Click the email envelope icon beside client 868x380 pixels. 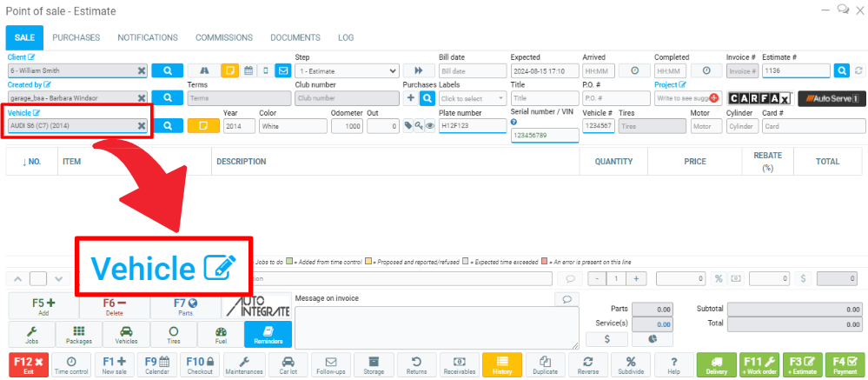point(282,70)
